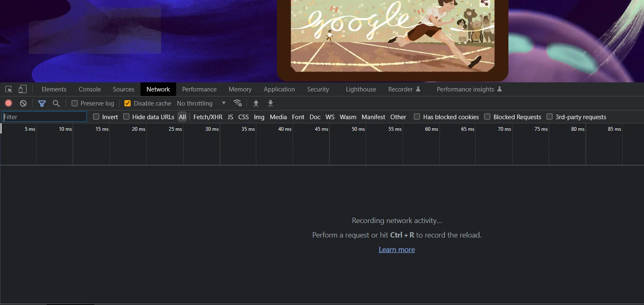Go to the Security tab
The height and width of the screenshot is (305, 644).
click(x=318, y=89)
